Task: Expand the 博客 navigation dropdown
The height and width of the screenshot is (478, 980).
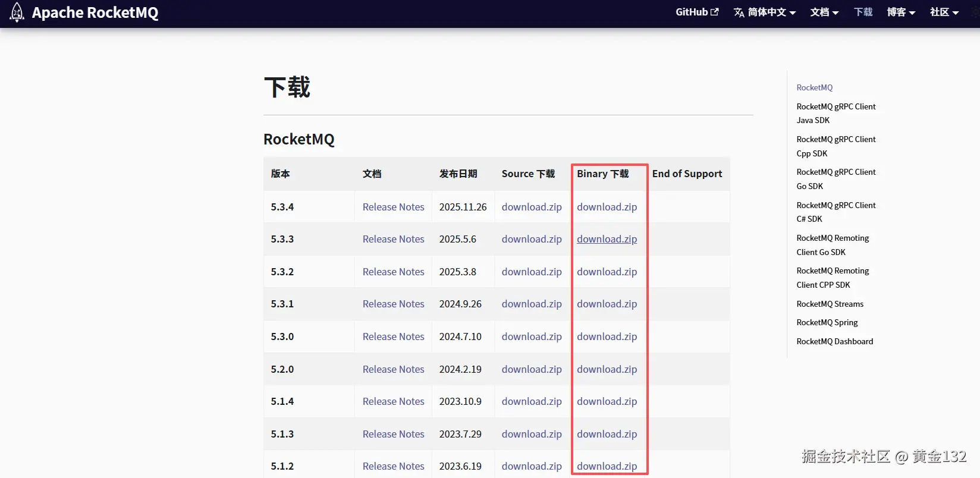Action: [901, 12]
